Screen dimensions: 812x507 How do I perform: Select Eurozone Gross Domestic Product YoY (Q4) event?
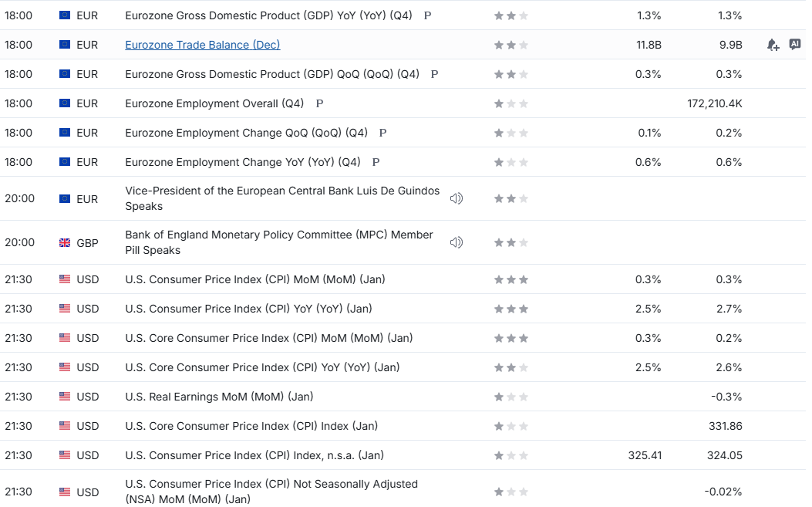(x=268, y=15)
